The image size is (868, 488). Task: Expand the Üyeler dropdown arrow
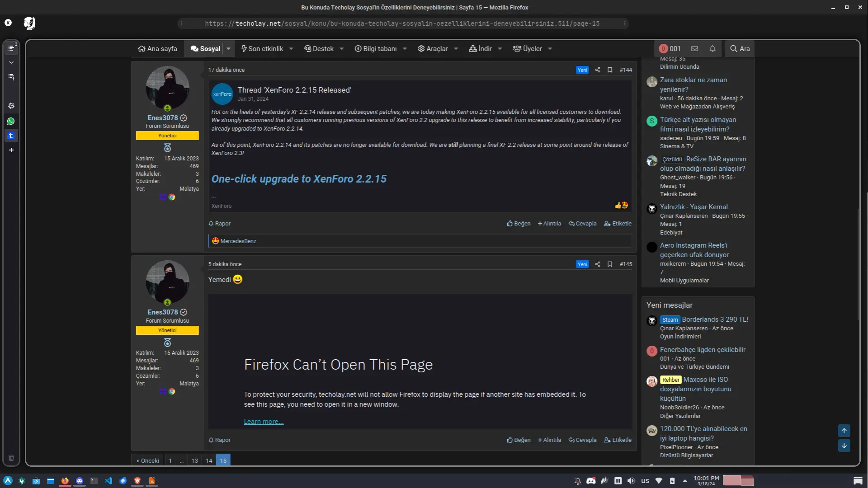coord(550,49)
